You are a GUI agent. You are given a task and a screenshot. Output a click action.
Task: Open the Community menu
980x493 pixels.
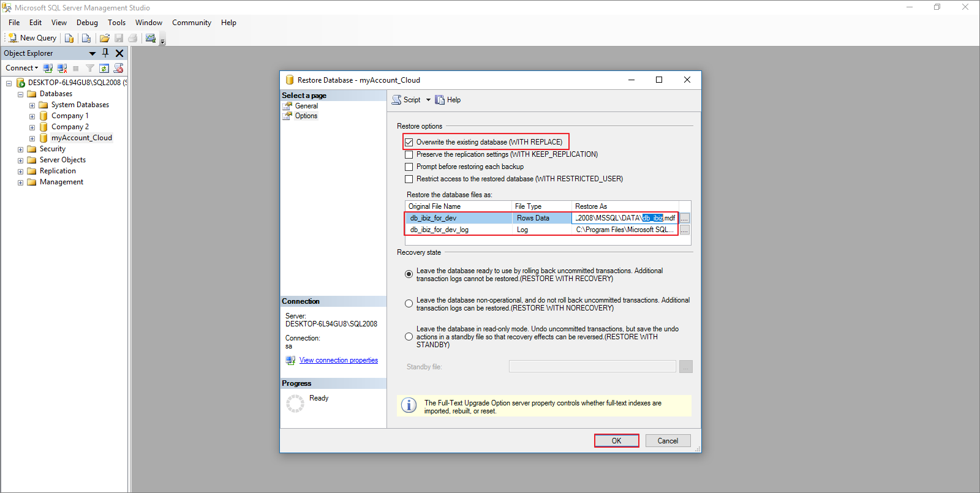(x=192, y=23)
